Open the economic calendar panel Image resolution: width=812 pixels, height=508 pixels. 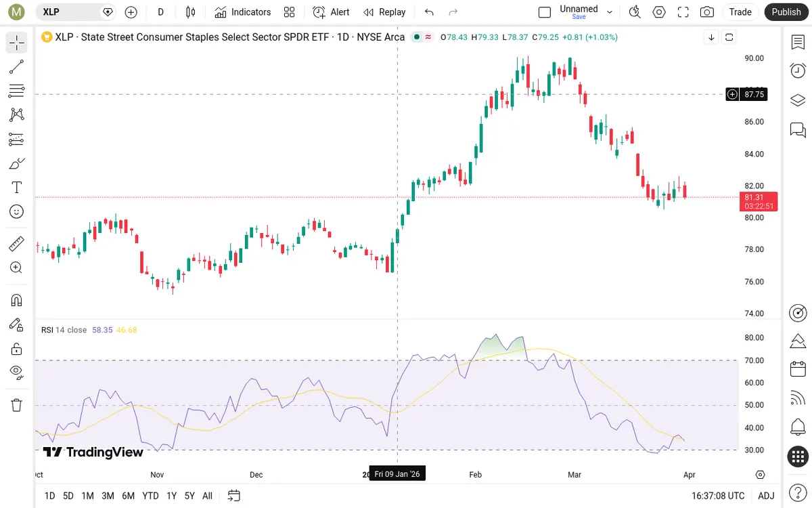pyautogui.click(x=798, y=369)
